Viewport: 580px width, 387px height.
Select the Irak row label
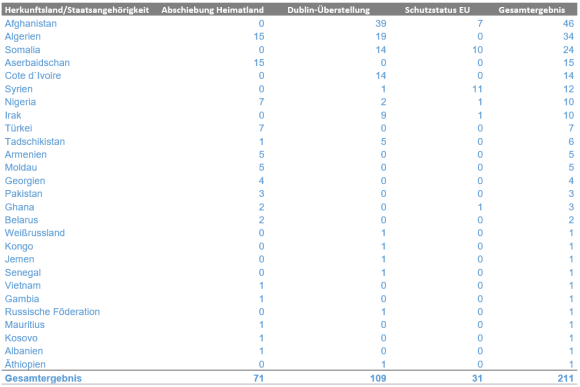[13, 115]
